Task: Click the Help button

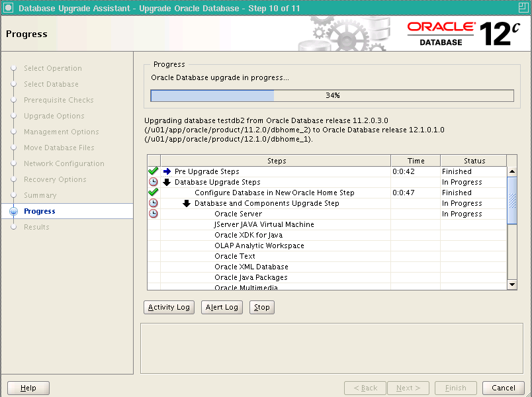Action: click(28, 388)
